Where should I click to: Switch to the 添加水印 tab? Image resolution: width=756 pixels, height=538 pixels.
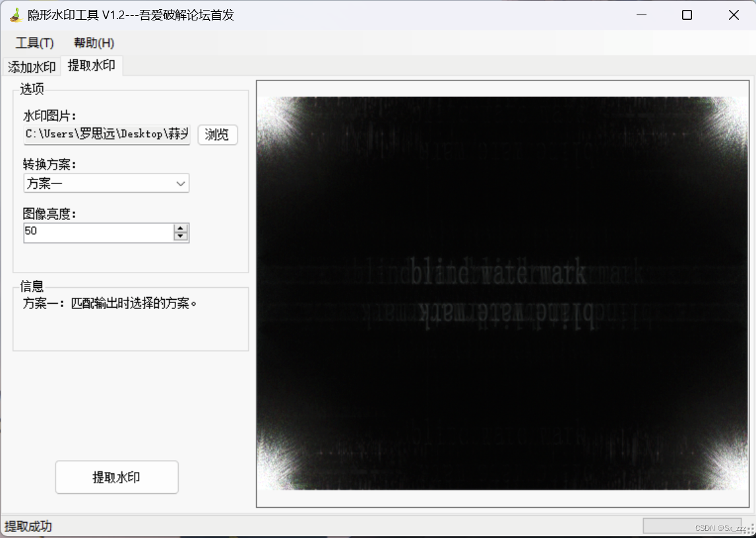coord(32,67)
